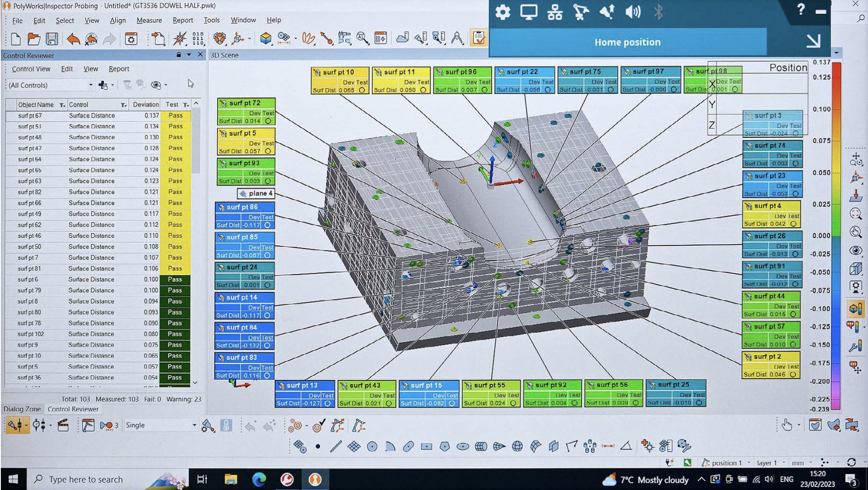This screenshot has height=490, width=868.
Task: Select the Open file icon
Action: coord(34,39)
